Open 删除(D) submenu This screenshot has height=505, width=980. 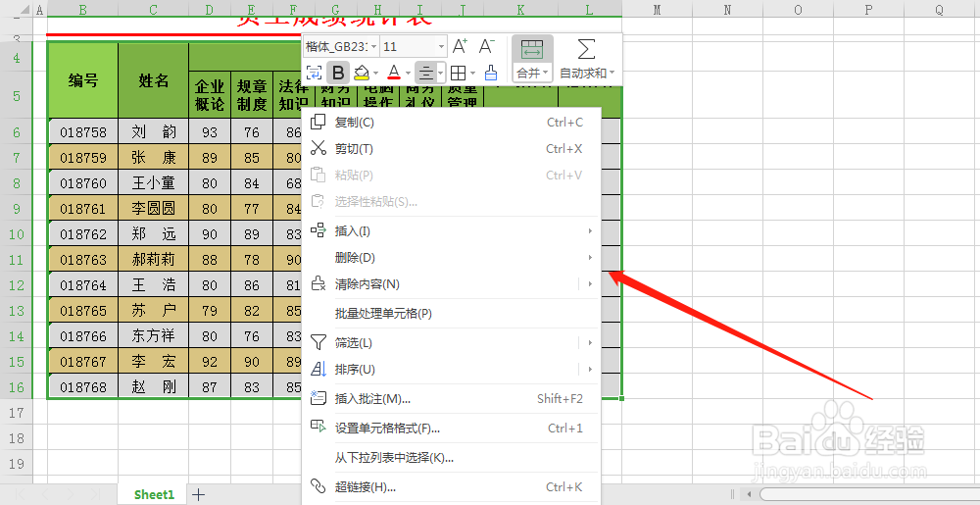point(451,258)
